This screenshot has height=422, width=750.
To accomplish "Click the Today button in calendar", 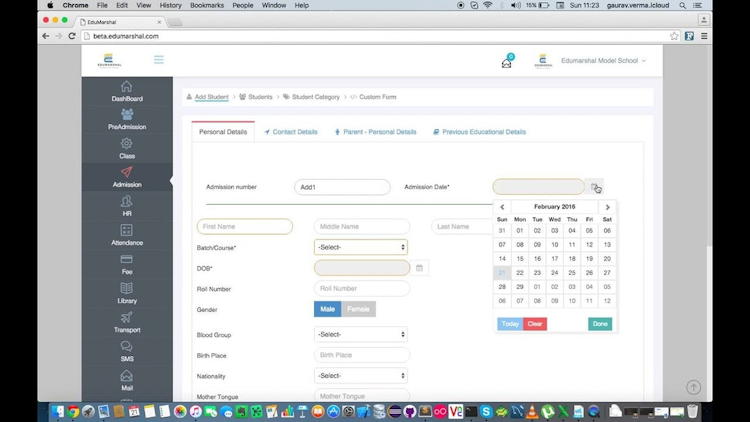I will (510, 324).
